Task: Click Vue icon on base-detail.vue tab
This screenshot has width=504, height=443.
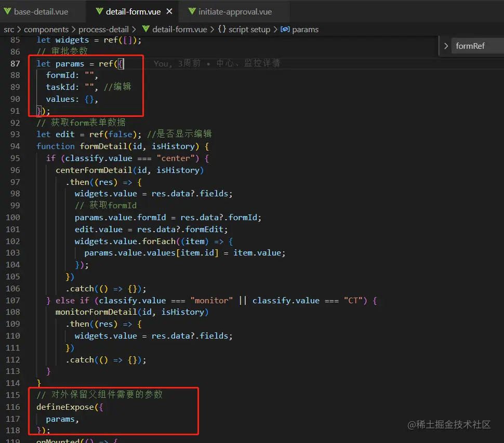Action: (8, 11)
